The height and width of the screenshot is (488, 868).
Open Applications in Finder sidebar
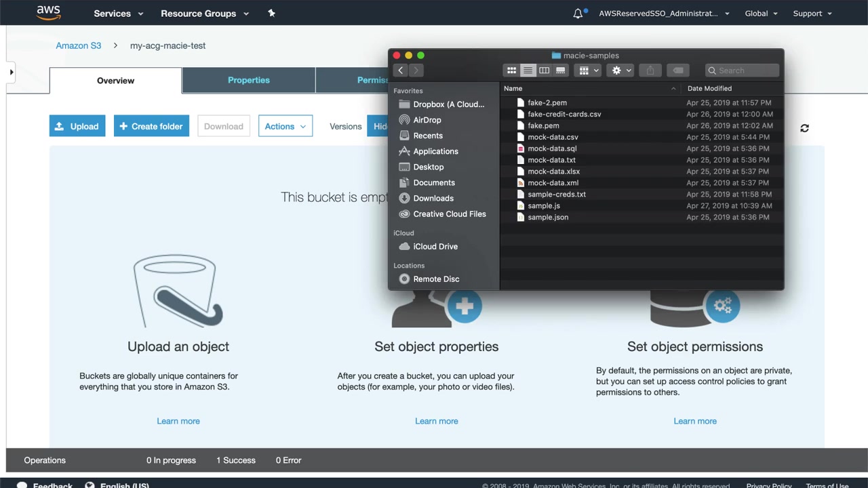tap(429, 151)
